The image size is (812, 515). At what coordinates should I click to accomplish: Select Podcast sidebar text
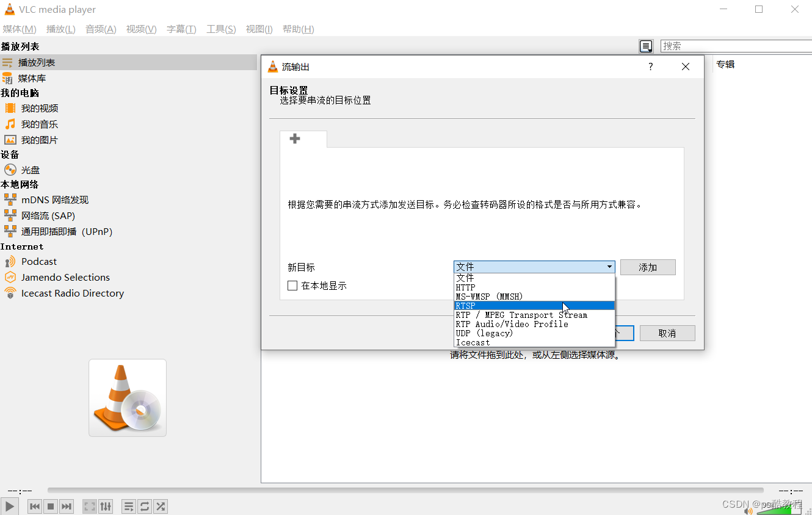coord(39,262)
